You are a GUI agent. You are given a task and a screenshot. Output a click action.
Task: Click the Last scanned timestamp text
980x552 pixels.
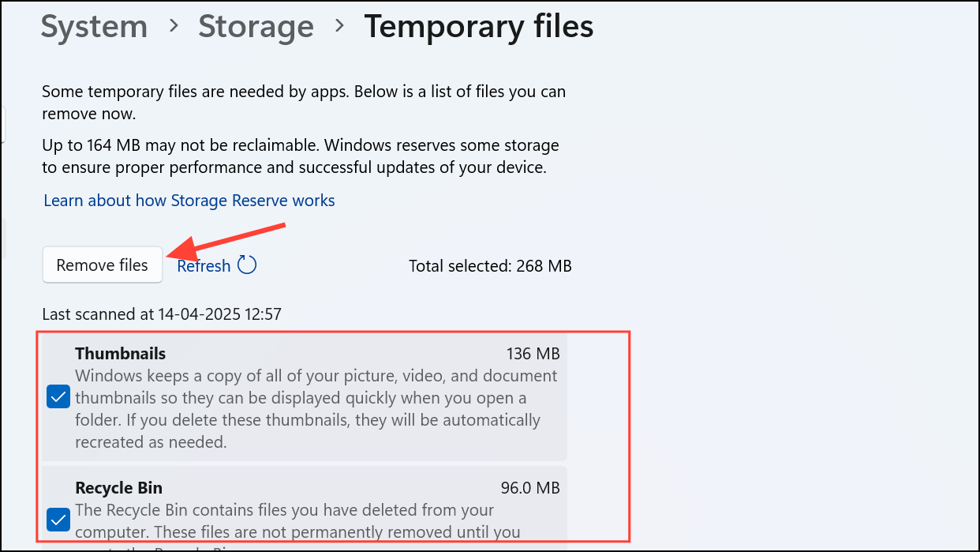pos(162,314)
